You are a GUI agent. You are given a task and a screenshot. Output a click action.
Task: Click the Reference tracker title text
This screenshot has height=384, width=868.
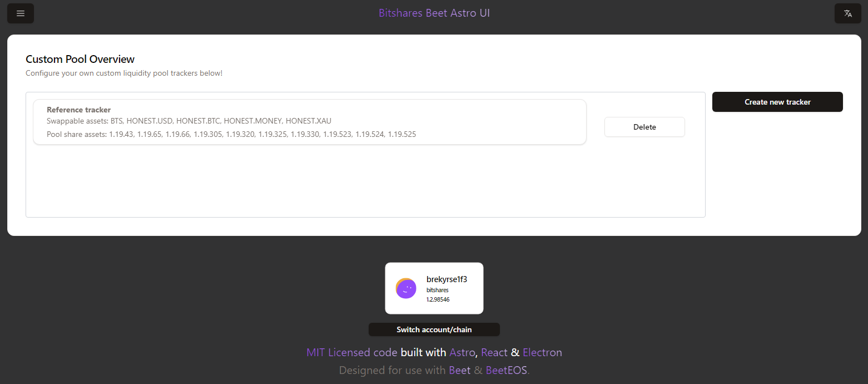click(x=78, y=110)
